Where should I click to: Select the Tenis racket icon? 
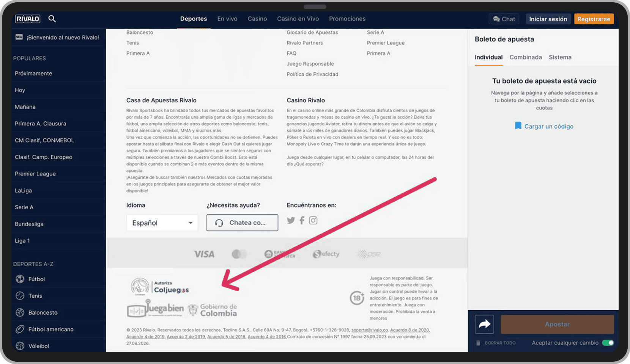coord(20,296)
